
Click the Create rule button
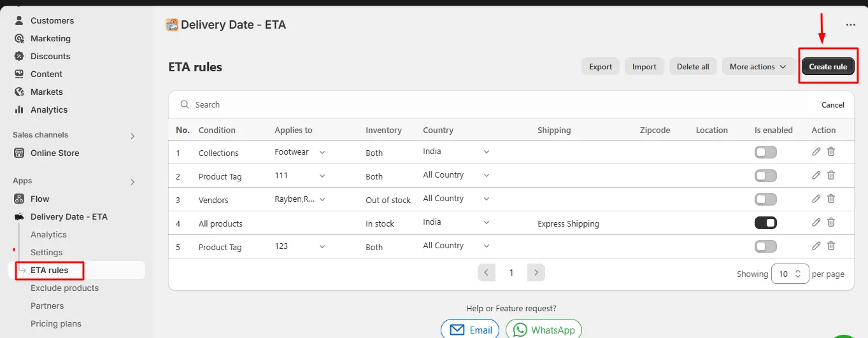tap(828, 67)
